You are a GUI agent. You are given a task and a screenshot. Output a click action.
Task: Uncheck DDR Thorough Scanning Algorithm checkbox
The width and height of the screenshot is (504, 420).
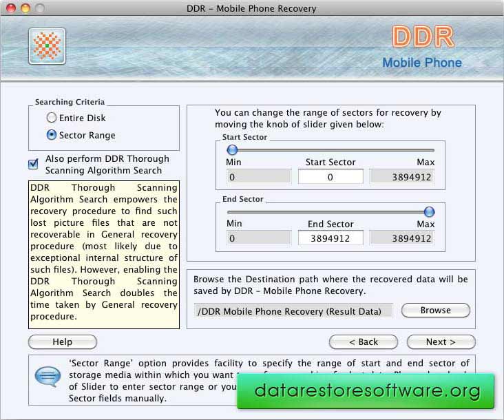click(33, 164)
